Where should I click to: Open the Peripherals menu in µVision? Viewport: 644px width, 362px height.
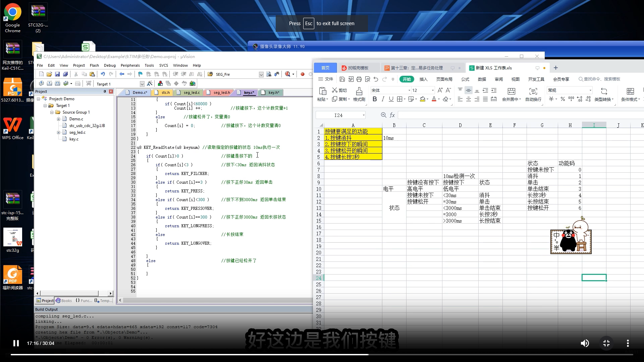(x=130, y=65)
